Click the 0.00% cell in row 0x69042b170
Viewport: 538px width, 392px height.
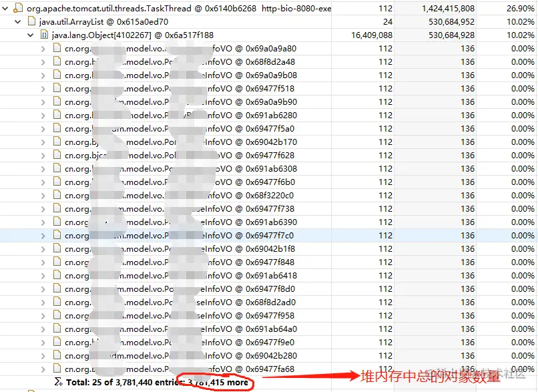pos(523,142)
